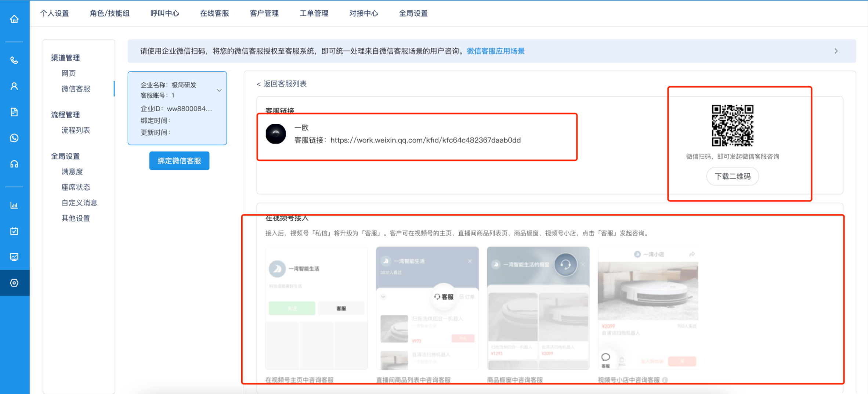Switch to the 呼叫中心 tab
The height and width of the screenshot is (394, 868).
click(165, 13)
